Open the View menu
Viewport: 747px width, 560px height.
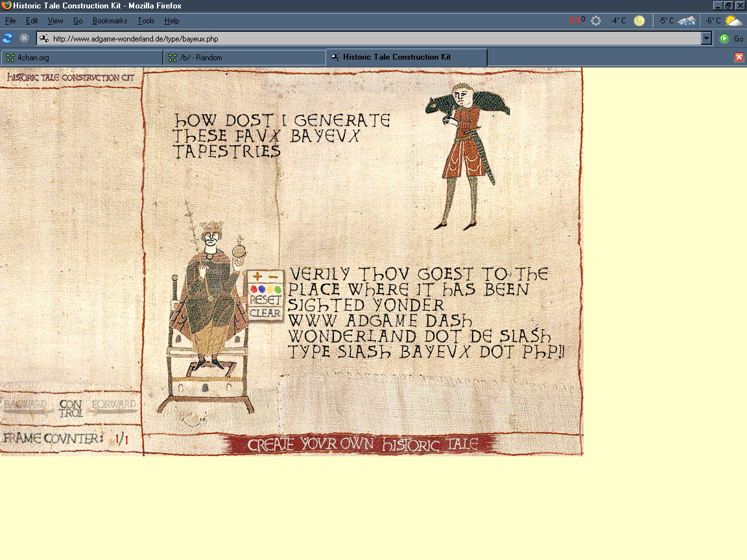(55, 21)
